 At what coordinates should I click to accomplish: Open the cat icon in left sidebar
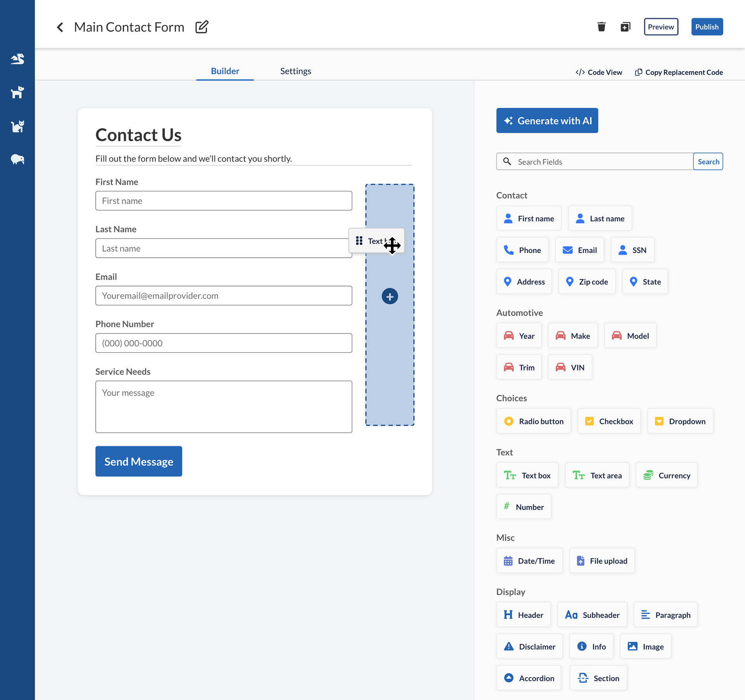point(17,126)
